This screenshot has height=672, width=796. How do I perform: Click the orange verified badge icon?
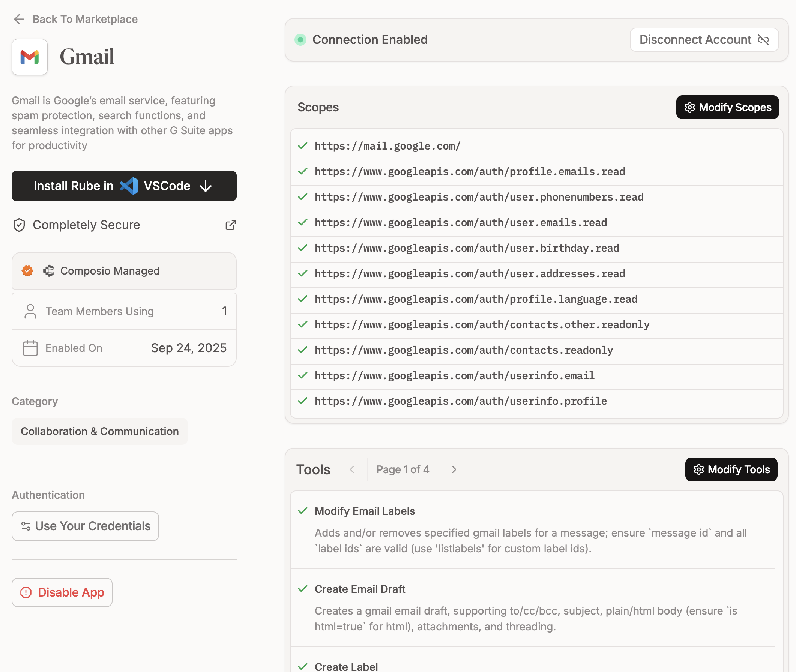(x=27, y=271)
